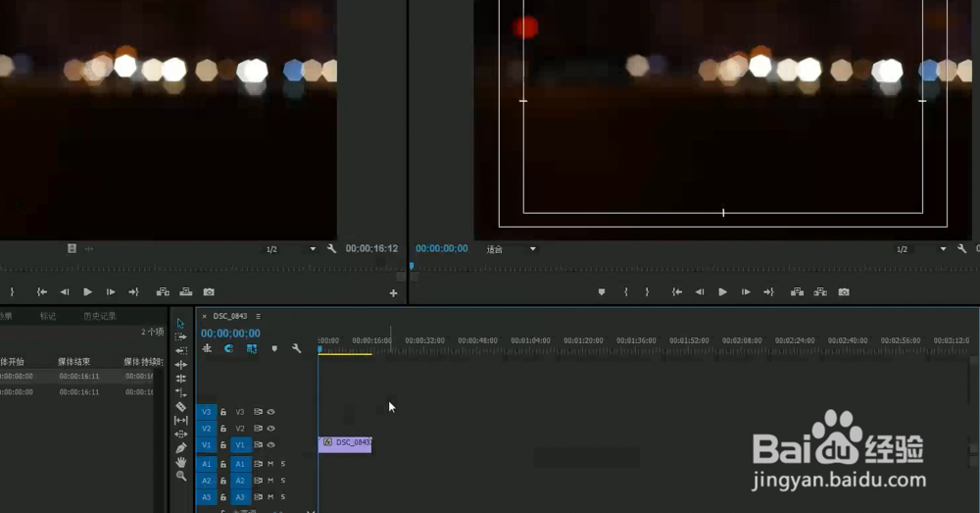Select the Slide tool
This screenshot has width=980, height=513.
tap(180, 435)
